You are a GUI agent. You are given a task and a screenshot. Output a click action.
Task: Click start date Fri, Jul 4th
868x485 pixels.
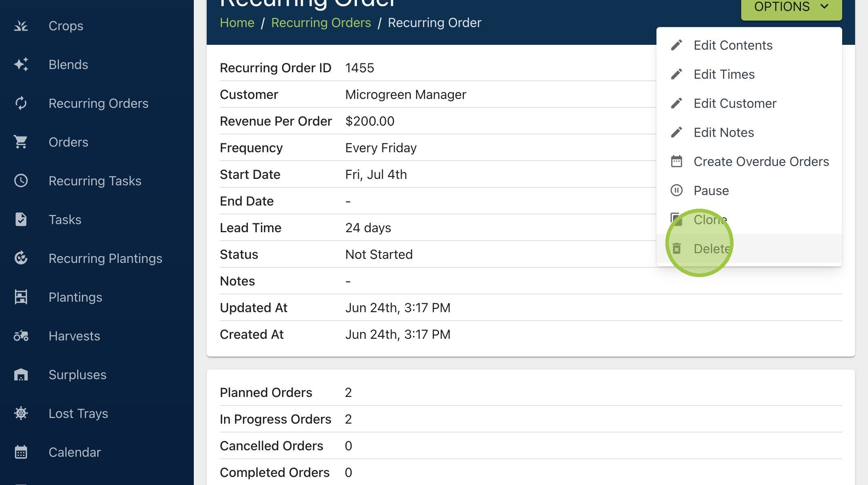click(376, 174)
